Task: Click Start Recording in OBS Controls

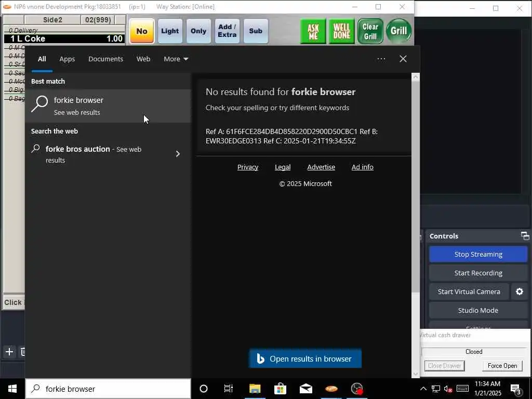Action: [478, 273]
